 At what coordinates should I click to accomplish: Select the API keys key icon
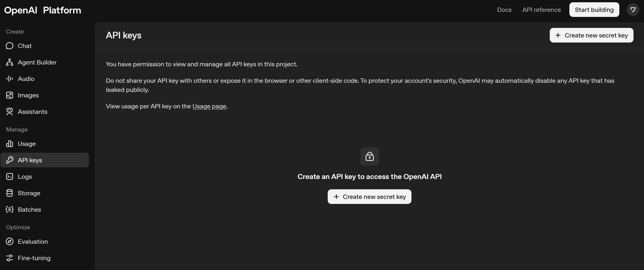[x=10, y=160]
